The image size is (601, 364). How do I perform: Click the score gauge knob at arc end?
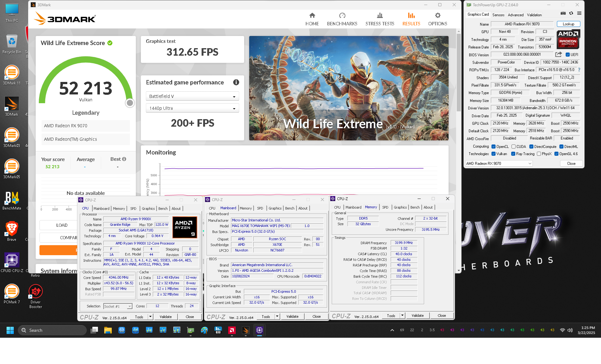130,103
